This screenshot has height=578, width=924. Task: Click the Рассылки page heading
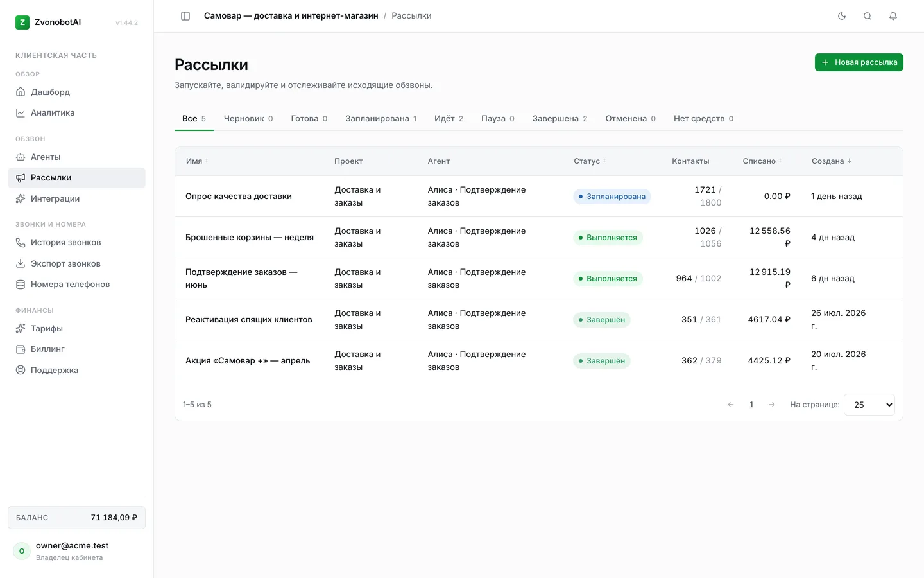tap(211, 65)
